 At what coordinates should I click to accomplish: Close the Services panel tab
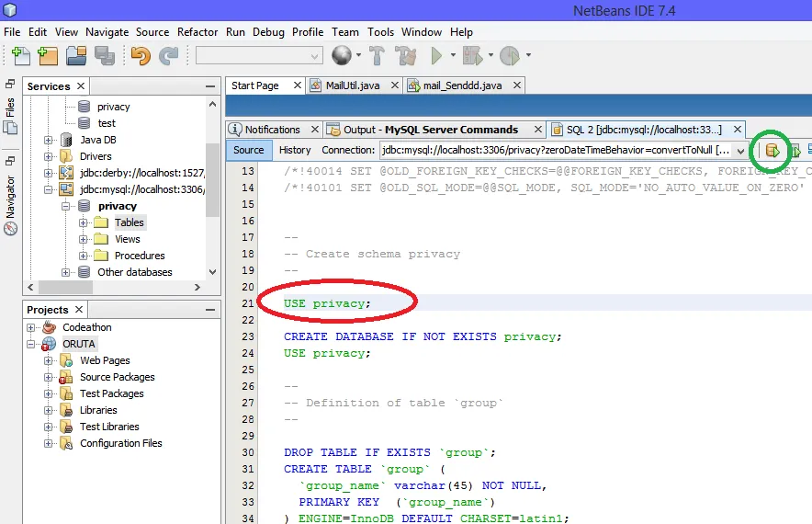[x=81, y=86]
